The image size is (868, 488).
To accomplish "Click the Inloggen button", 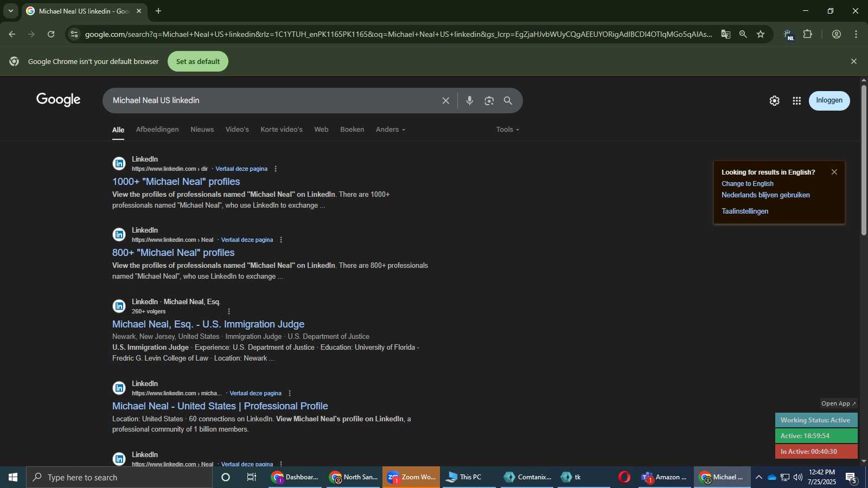I will point(829,100).
